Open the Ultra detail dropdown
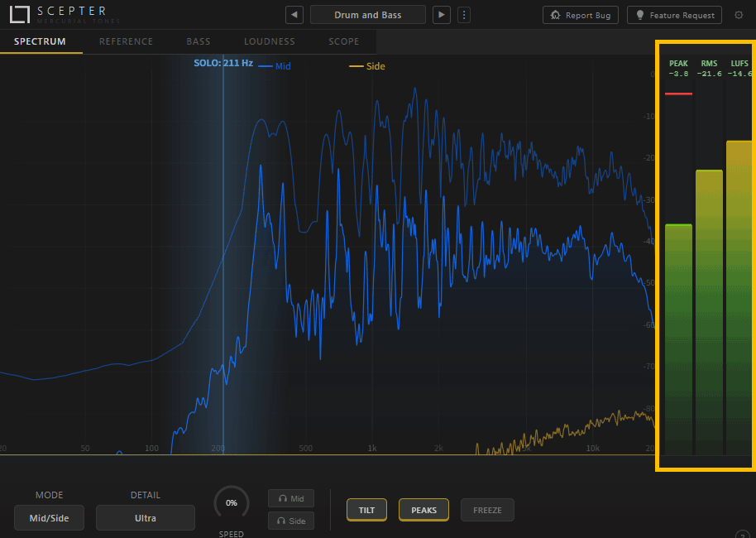 point(146,518)
